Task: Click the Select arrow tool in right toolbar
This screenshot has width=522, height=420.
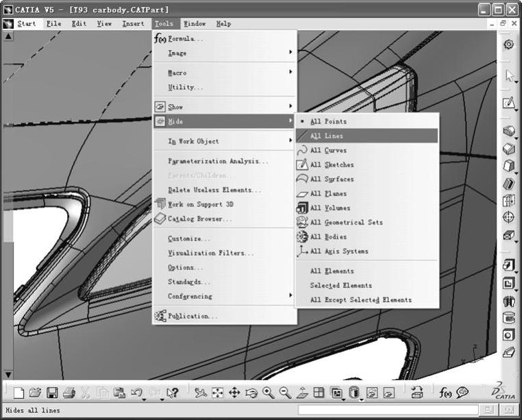Action: point(509,75)
